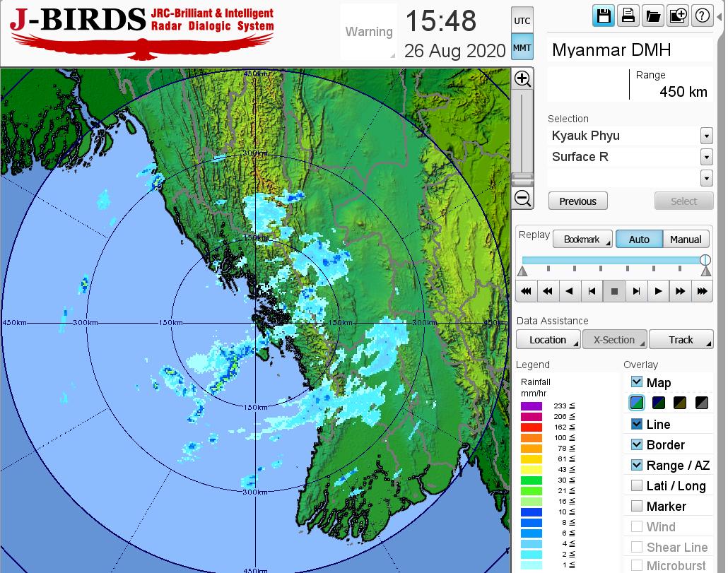The image size is (728, 573).
Task: Switch replay mode to Manual
Action: point(686,240)
